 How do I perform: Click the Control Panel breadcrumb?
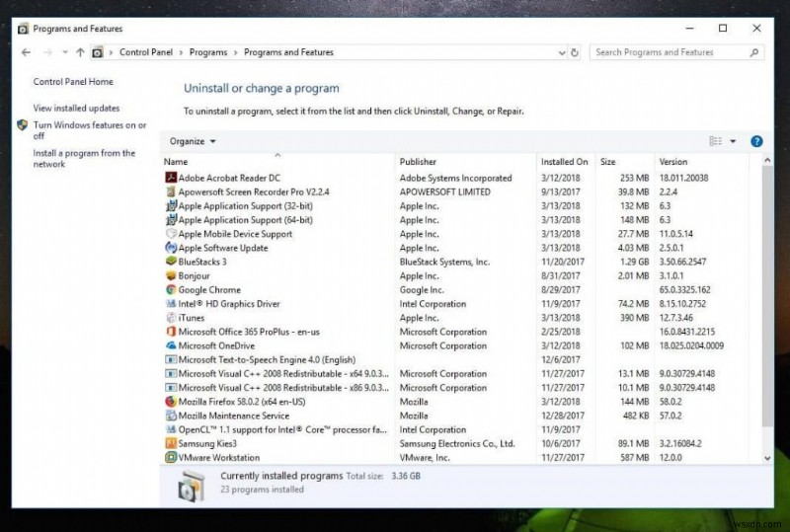(146, 52)
